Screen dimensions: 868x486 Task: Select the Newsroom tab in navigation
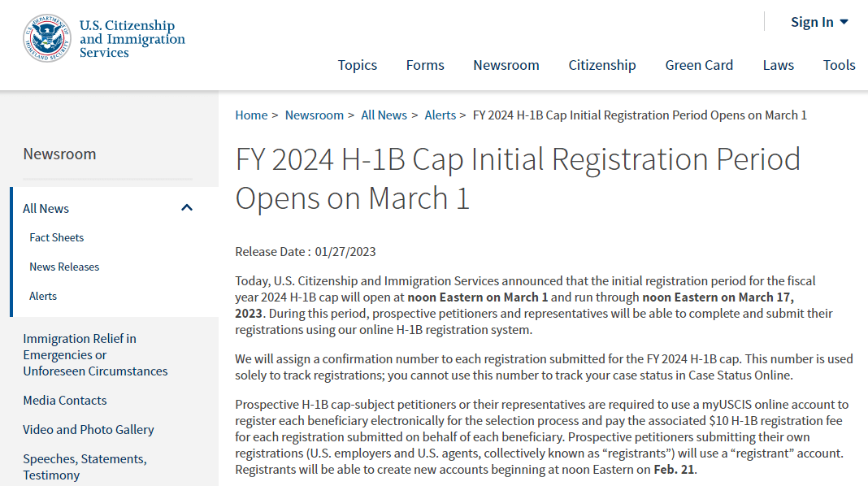(506, 65)
